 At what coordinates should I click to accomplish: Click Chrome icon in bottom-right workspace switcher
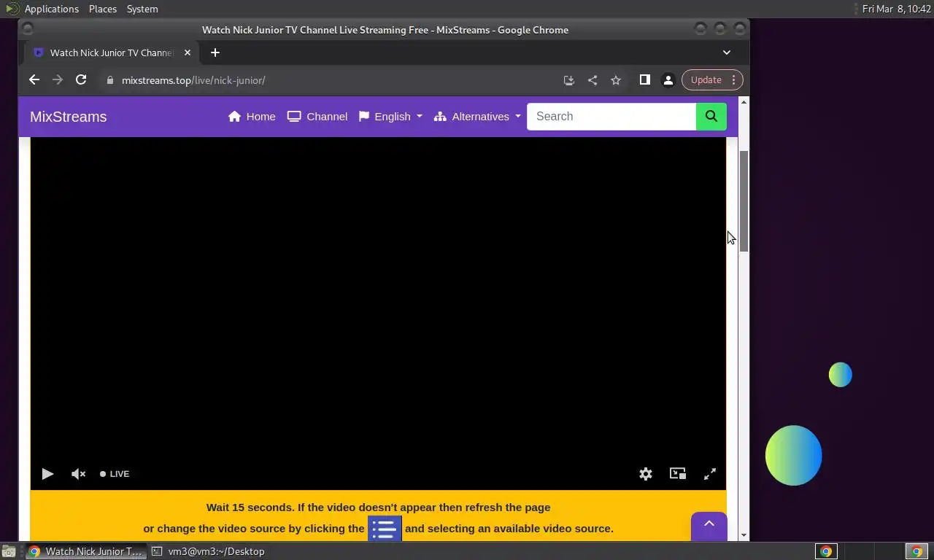click(x=916, y=551)
